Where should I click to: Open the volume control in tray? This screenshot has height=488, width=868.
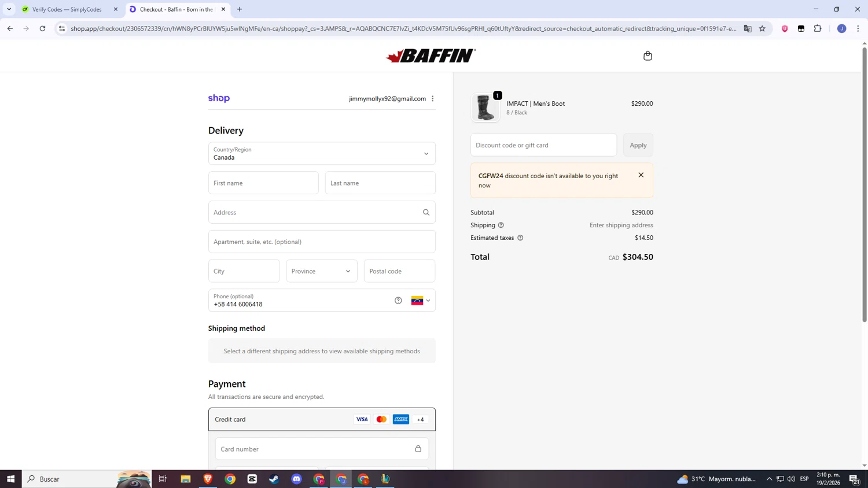(x=791, y=479)
